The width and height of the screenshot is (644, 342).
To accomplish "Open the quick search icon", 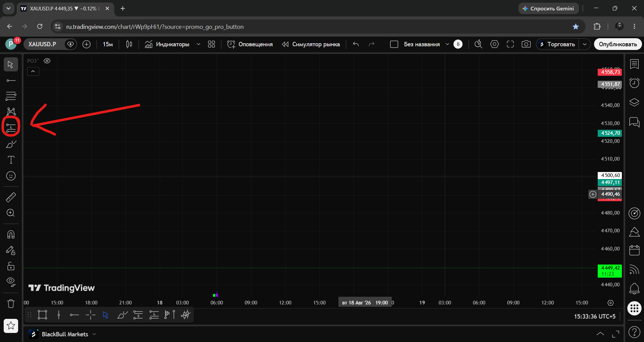I will click(x=478, y=44).
